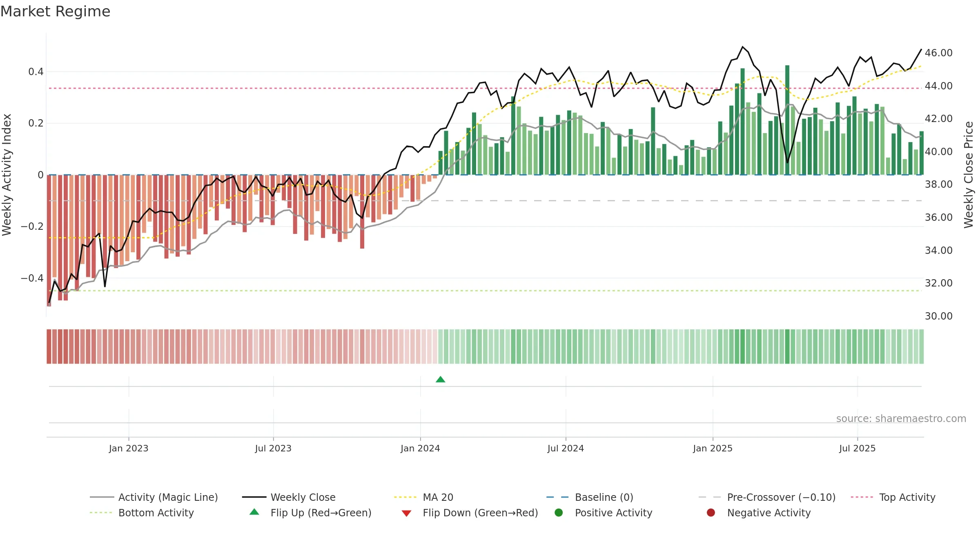Click the 32.00 price axis tick
Screen dimensions: 980x551
pos(938,283)
